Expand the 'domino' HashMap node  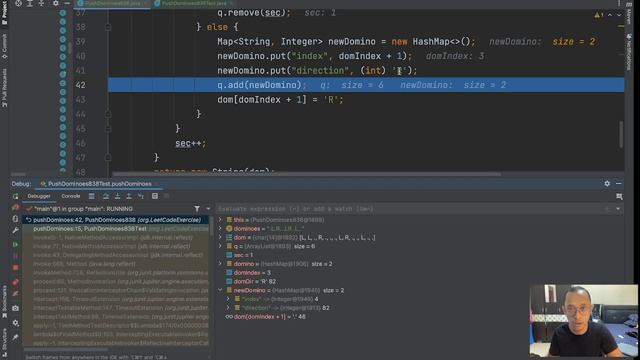[220, 264]
